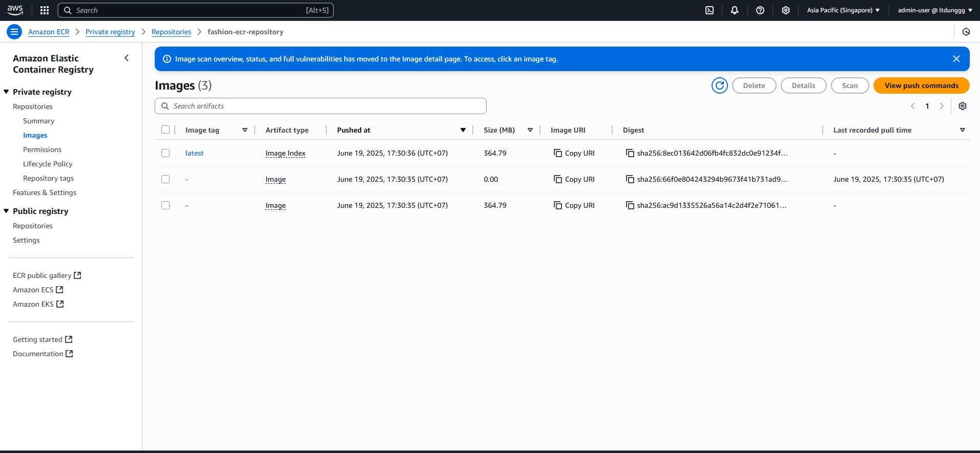
Task: Open Amazon ECS external link
Action: (38, 290)
